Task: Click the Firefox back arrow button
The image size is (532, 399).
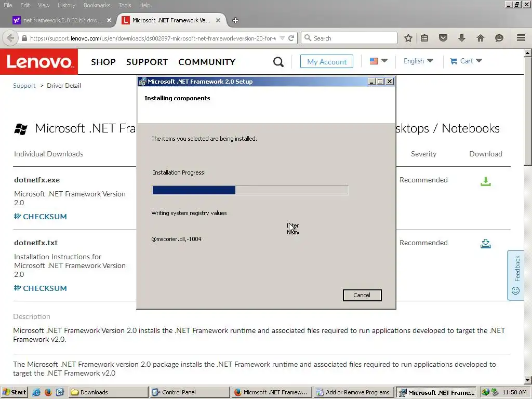Action: click(x=10, y=38)
